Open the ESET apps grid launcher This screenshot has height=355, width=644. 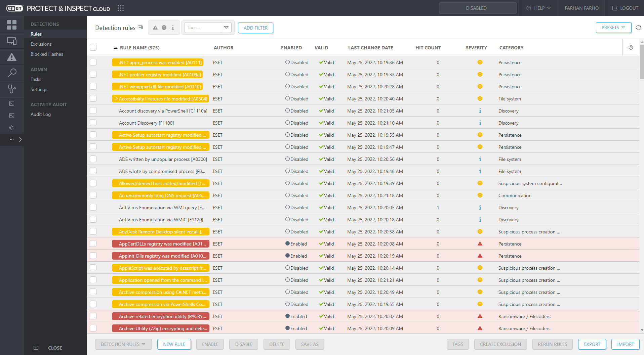click(x=121, y=8)
